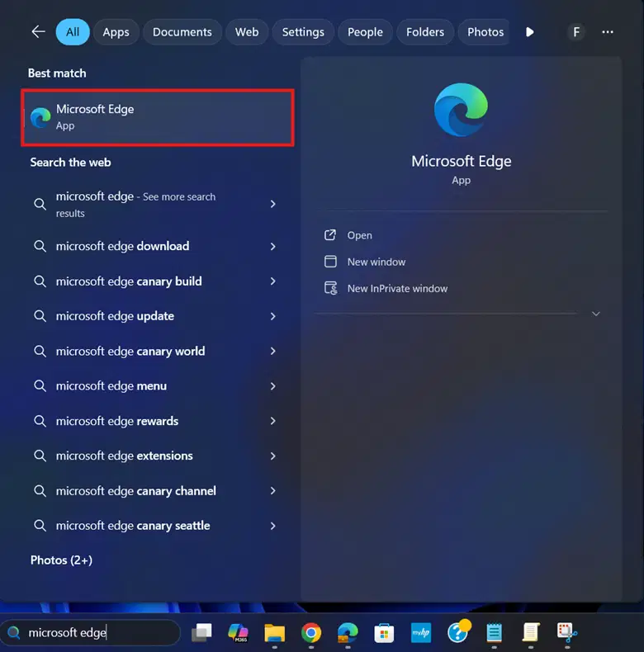This screenshot has width=644, height=652.
Task: Click the back arrow in search panel
Action: pos(38,32)
